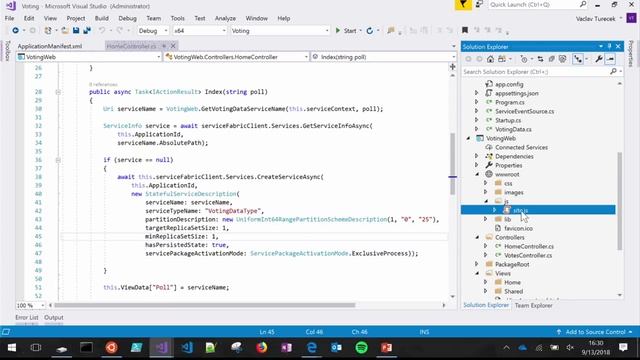The height and width of the screenshot is (360, 640).
Task: Toggle the active Solution Explorer view-mode button
Action: (578, 59)
